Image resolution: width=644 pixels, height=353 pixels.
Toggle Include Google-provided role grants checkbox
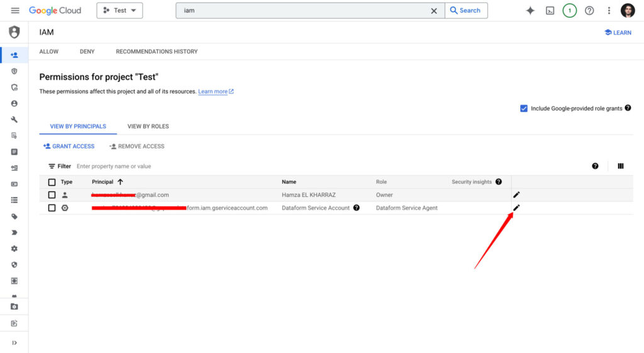[x=524, y=108]
